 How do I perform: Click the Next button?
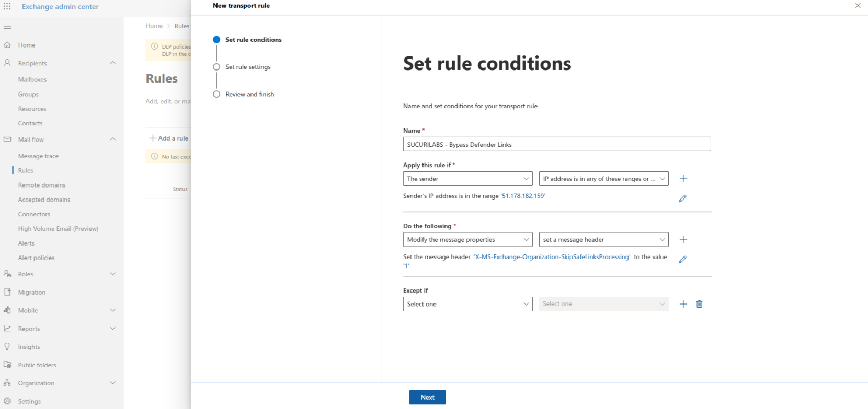point(427,397)
